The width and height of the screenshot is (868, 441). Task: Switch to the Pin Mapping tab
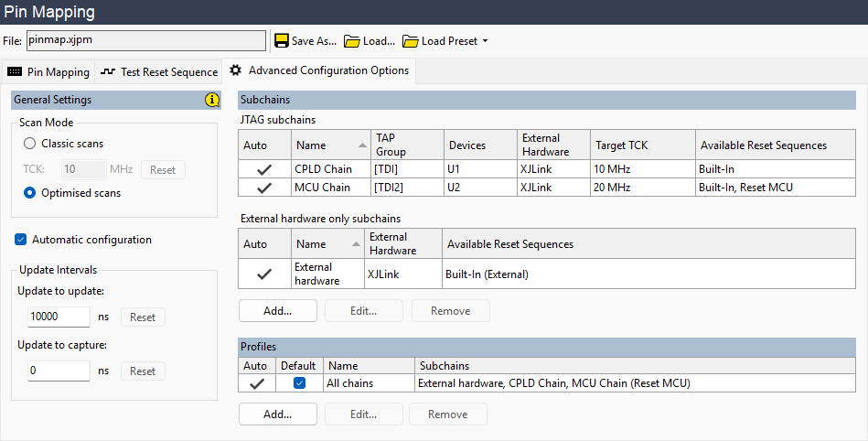[48, 71]
